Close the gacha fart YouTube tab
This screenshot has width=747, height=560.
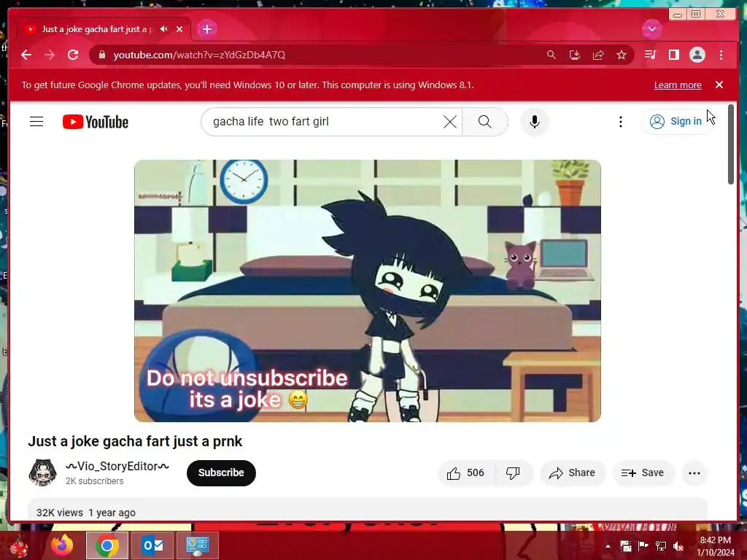click(179, 29)
